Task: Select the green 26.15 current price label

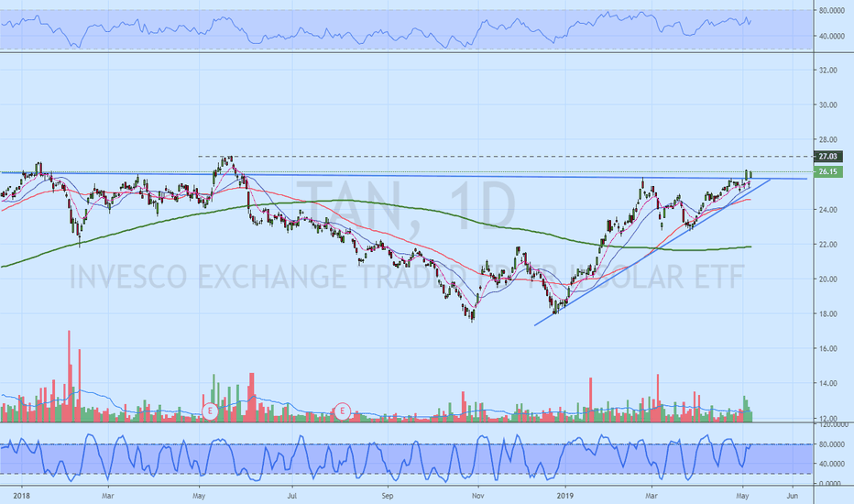Action: click(827, 172)
